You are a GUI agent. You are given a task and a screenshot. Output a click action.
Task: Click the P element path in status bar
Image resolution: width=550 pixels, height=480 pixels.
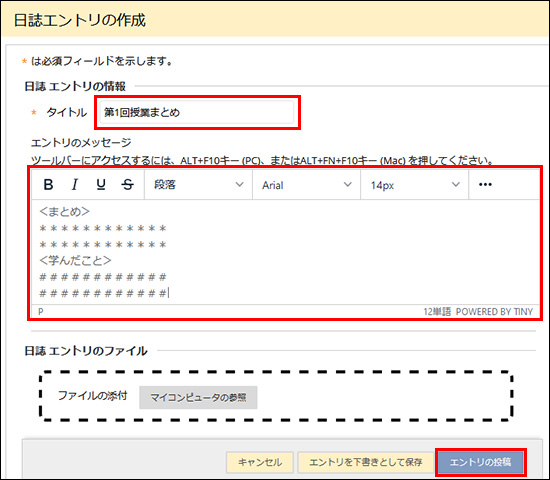(x=41, y=312)
